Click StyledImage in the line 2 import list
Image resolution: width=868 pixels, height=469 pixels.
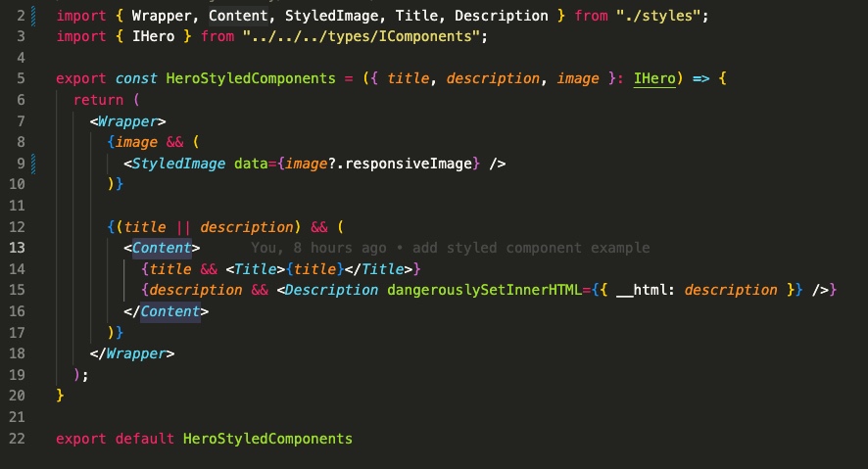[x=331, y=16]
